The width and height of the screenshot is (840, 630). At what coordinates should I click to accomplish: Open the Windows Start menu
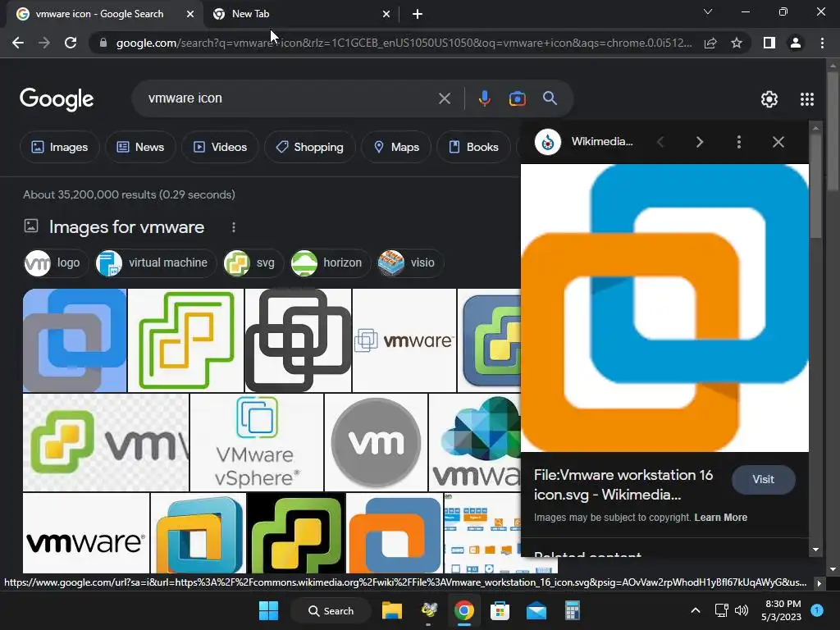pyautogui.click(x=268, y=610)
